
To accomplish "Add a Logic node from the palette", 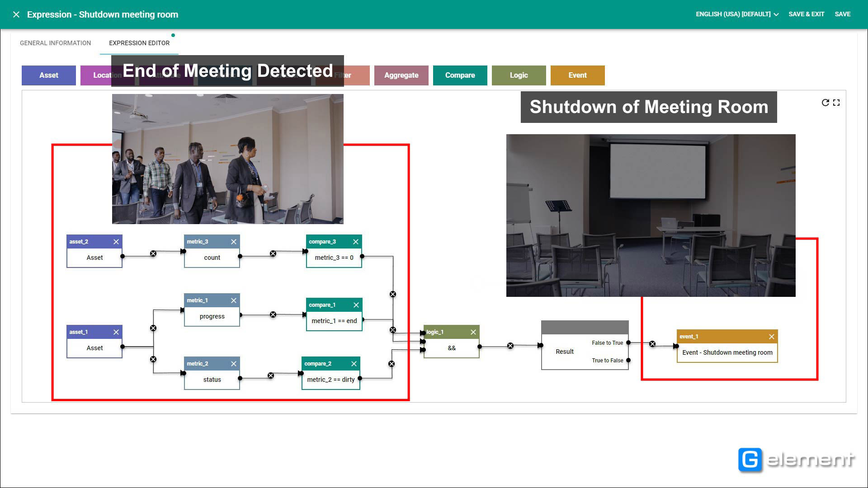I will pos(519,75).
